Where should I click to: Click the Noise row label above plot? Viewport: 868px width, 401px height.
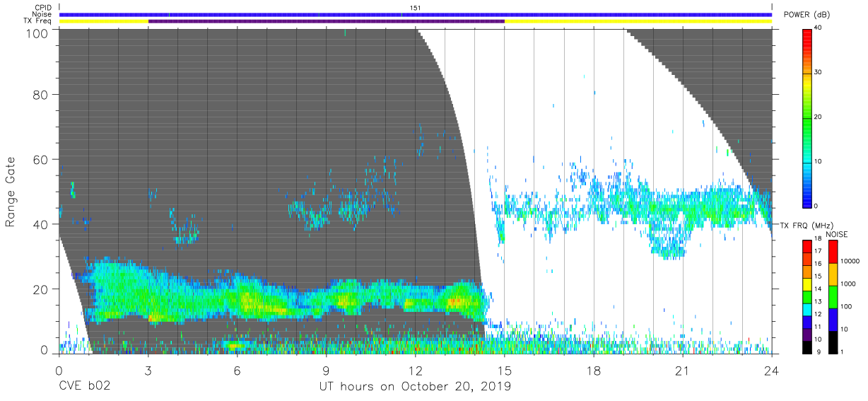(x=42, y=14)
